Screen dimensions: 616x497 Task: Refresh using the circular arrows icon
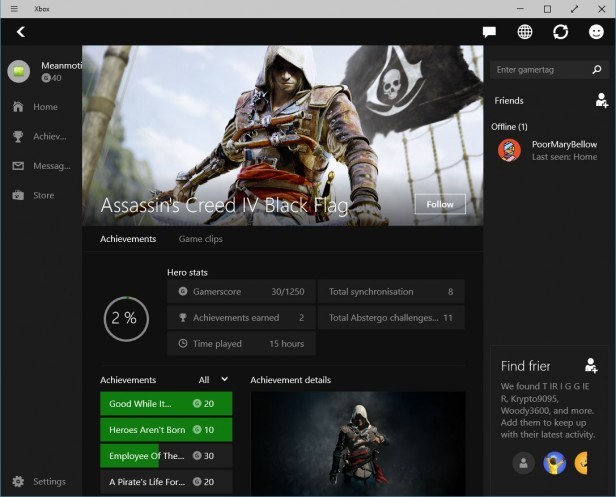(x=560, y=32)
